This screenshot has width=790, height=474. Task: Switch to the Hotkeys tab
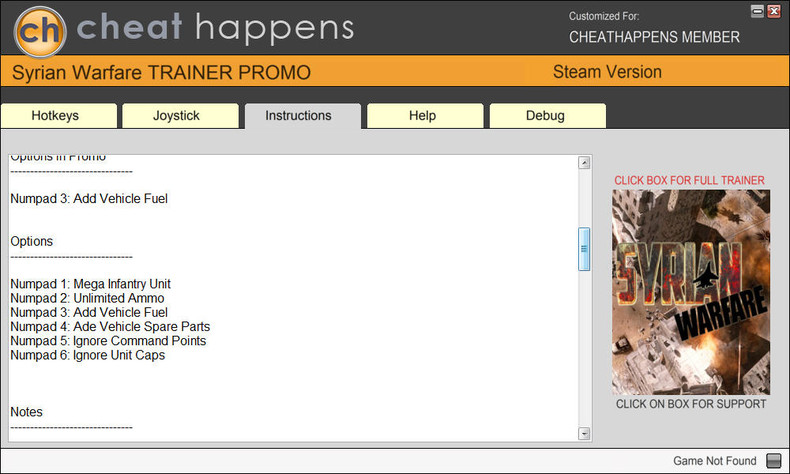[59, 116]
